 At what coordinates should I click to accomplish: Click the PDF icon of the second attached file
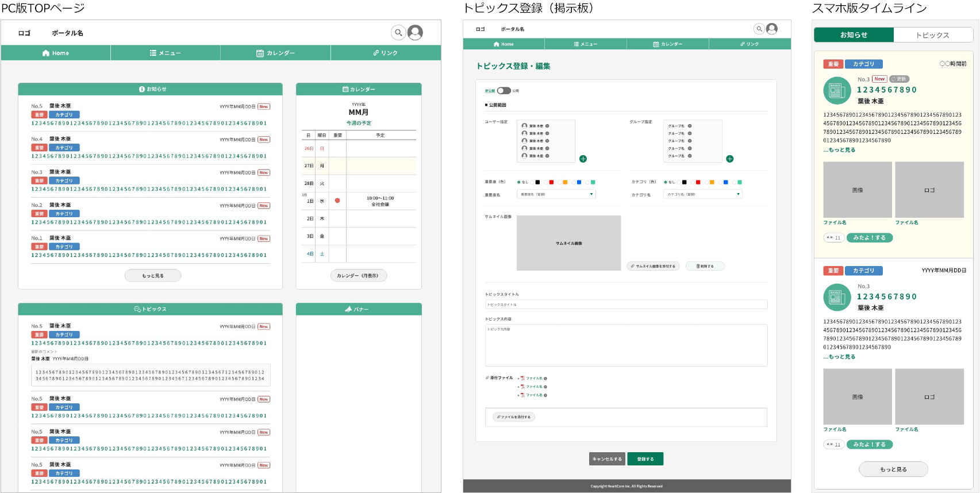(522, 387)
